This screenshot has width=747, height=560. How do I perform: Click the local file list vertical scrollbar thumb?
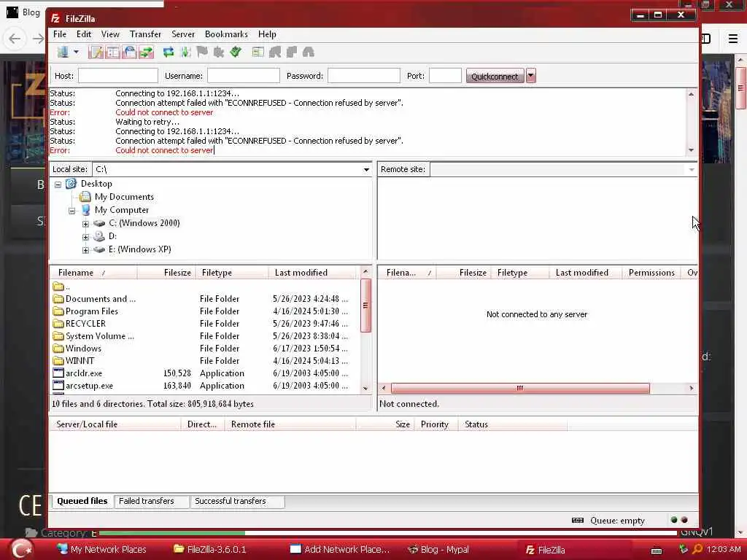pyautogui.click(x=365, y=306)
